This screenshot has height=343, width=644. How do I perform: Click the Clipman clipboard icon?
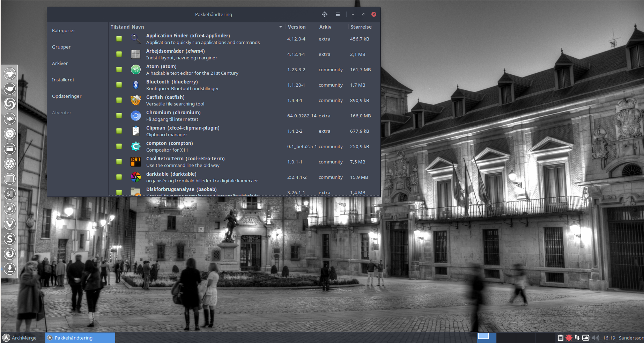[x=136, y=131]
